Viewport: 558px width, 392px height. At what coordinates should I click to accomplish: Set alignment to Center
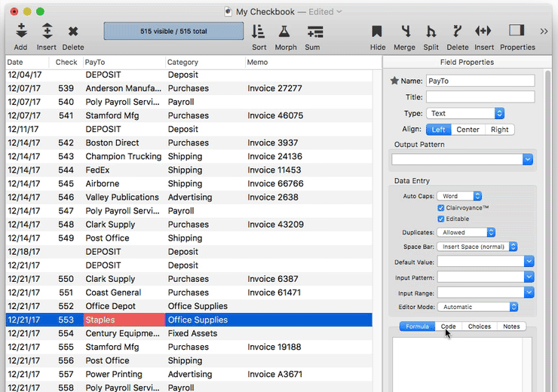468,130
